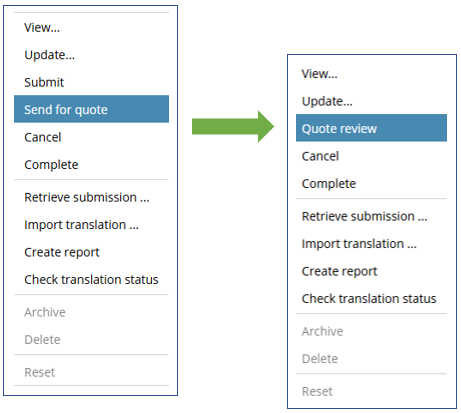Select the highlighted Send for quote entry
The image size is (461, 413).
[91, 109]
